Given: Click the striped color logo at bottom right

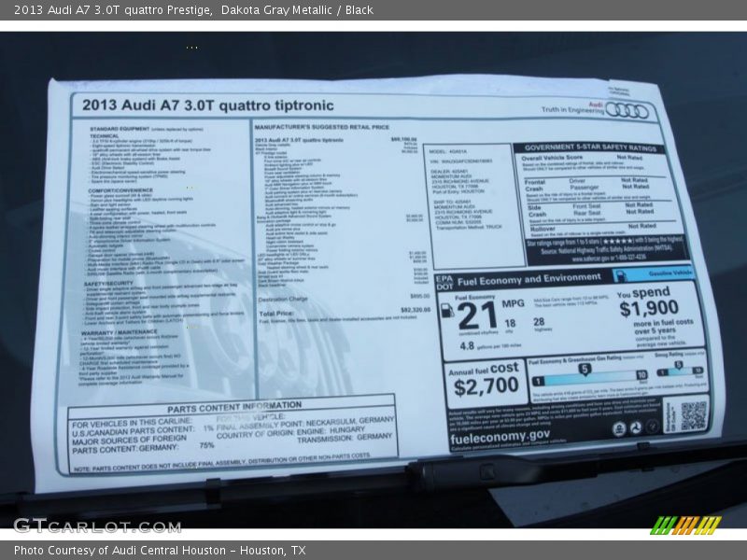Looking at the screenshot, I should pyautogui.click(x=685, y=525).
